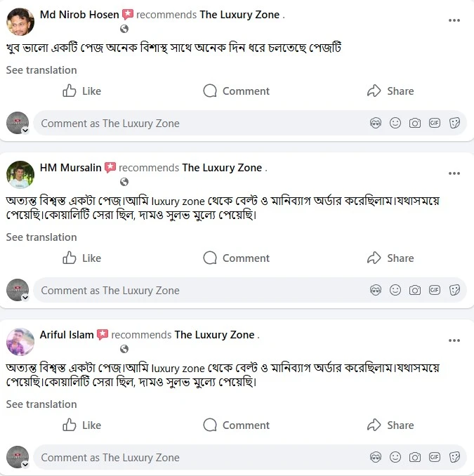Switch commenting identity on the first post's avatar

[18, 124]
